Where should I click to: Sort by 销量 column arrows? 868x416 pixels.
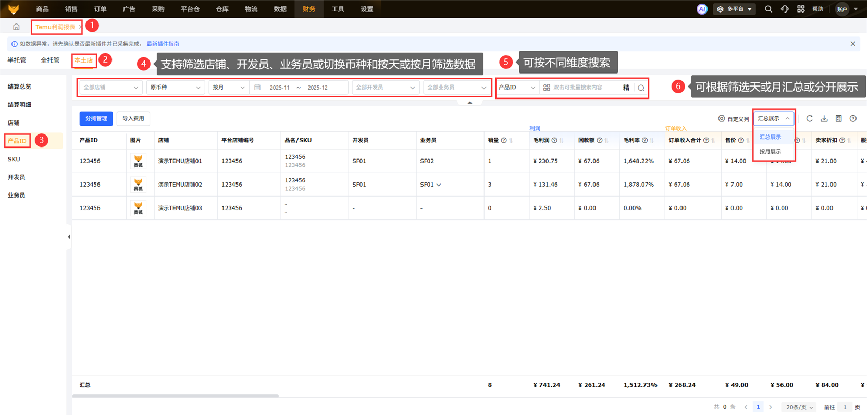(511, 141)
